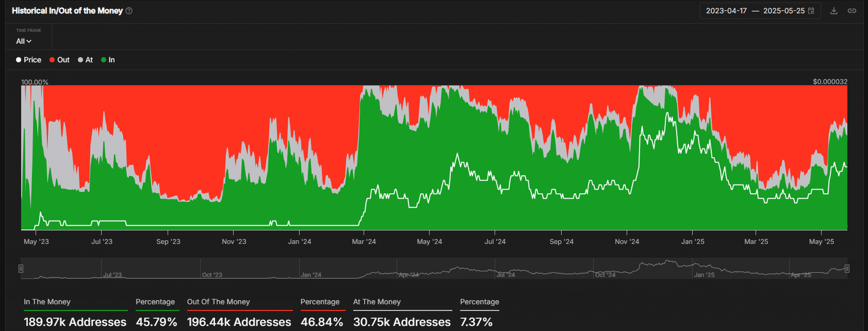
Task: Download the chart data with the download icon
Action: tap(834, 11)
